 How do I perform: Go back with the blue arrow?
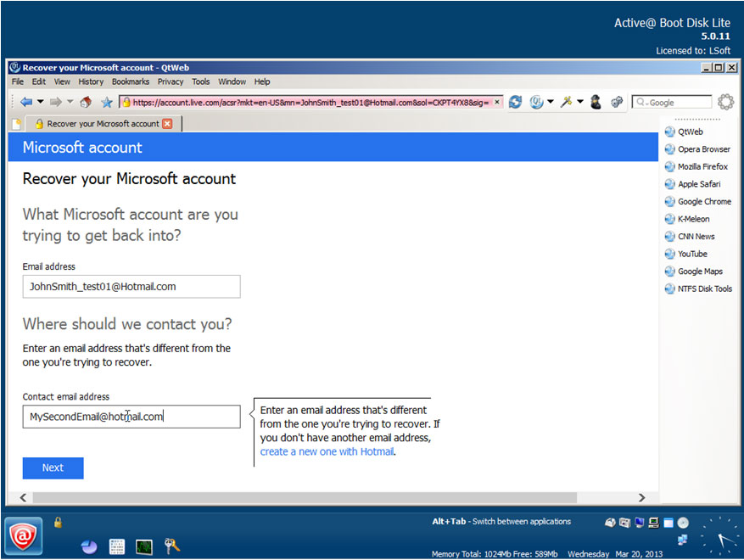click(26, 102)
